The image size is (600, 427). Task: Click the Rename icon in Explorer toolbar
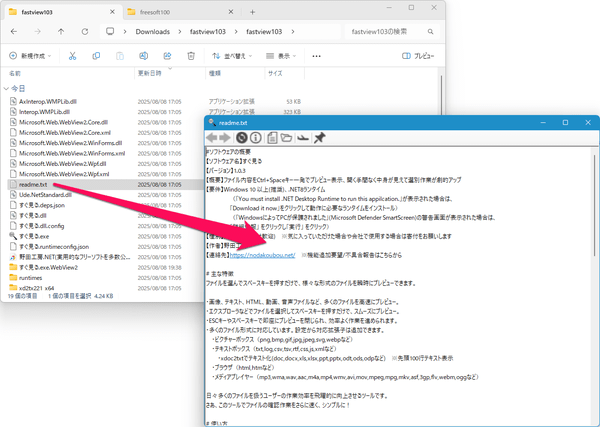pos(143,56)
